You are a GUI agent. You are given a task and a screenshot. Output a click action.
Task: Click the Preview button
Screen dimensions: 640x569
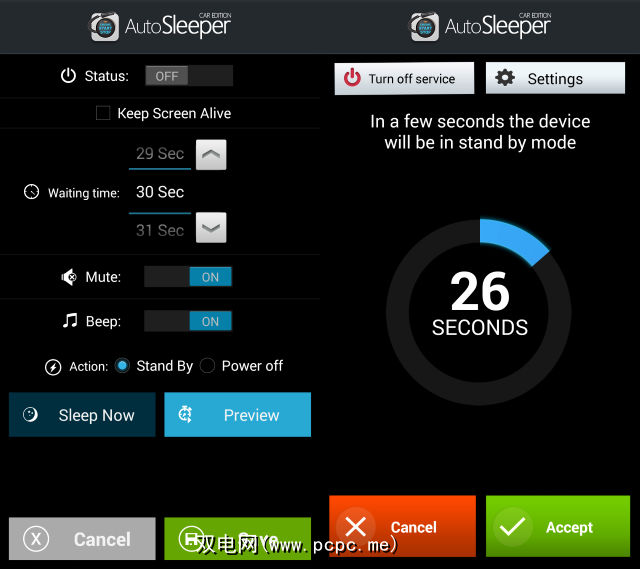point(238,415)
